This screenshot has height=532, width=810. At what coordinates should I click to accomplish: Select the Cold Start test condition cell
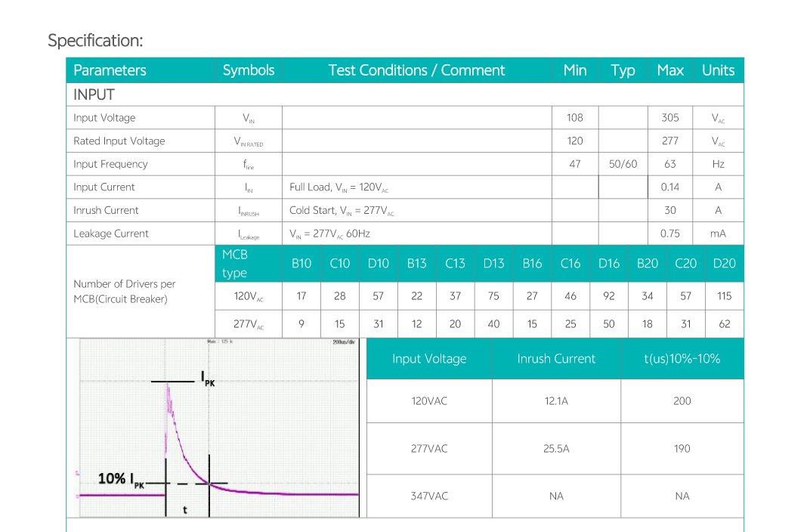click(x=342, y=211)
